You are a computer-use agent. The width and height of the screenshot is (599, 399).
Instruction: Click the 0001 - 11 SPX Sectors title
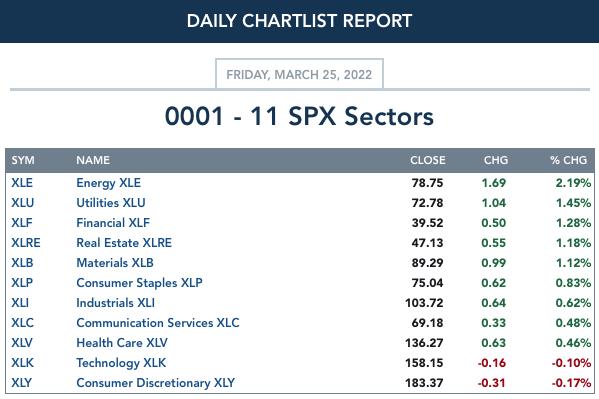pos(299,116)
